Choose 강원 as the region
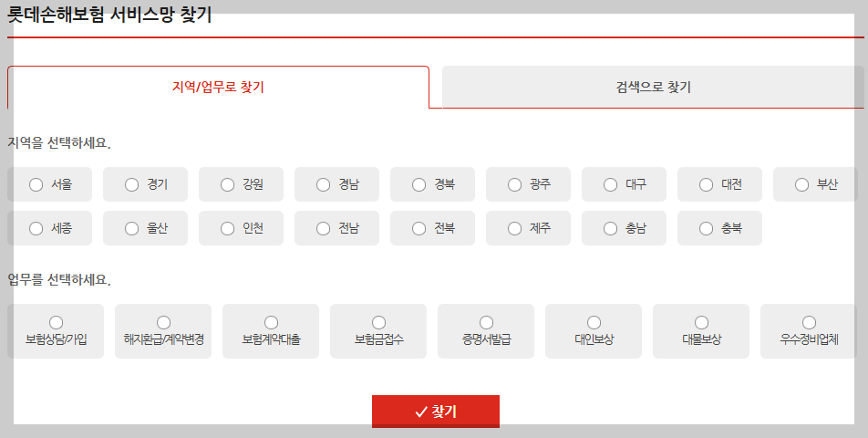This screenshot has width=868, height=438. click(228, 184)
